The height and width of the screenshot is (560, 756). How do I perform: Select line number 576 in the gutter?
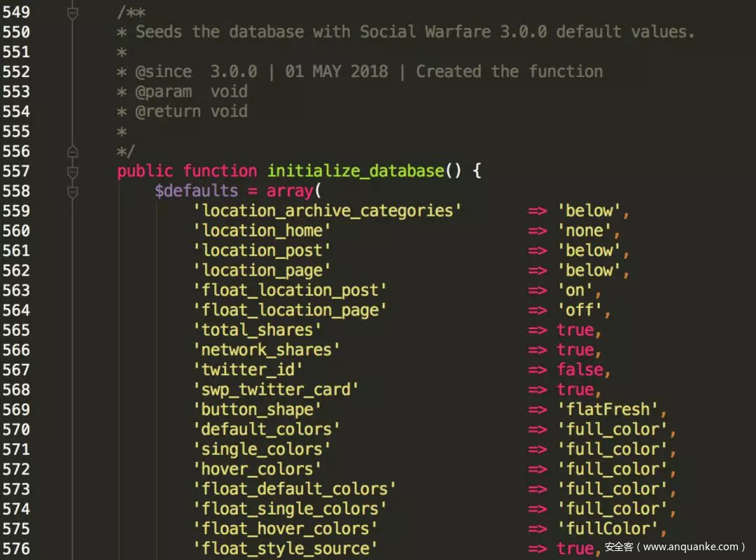(17, 548)
